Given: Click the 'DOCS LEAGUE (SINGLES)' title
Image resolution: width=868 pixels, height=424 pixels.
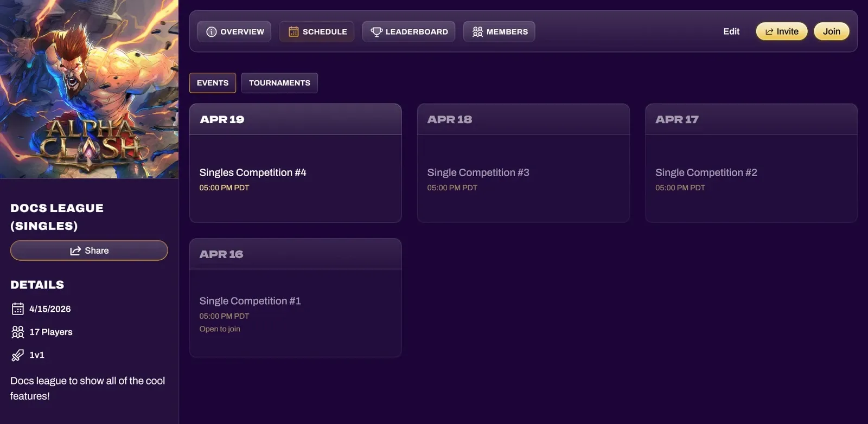Looking at the screenshot, I should point(57,217).
